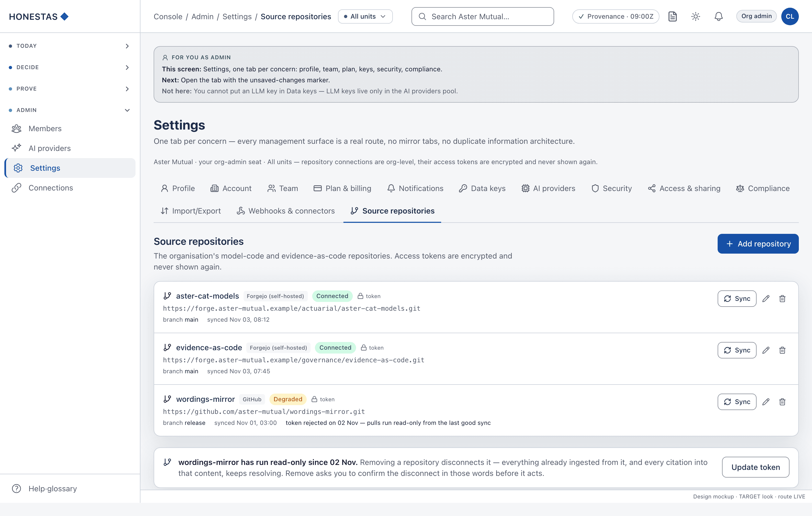
Task: Click the branch icon in read-only notice
Action: 167,462
